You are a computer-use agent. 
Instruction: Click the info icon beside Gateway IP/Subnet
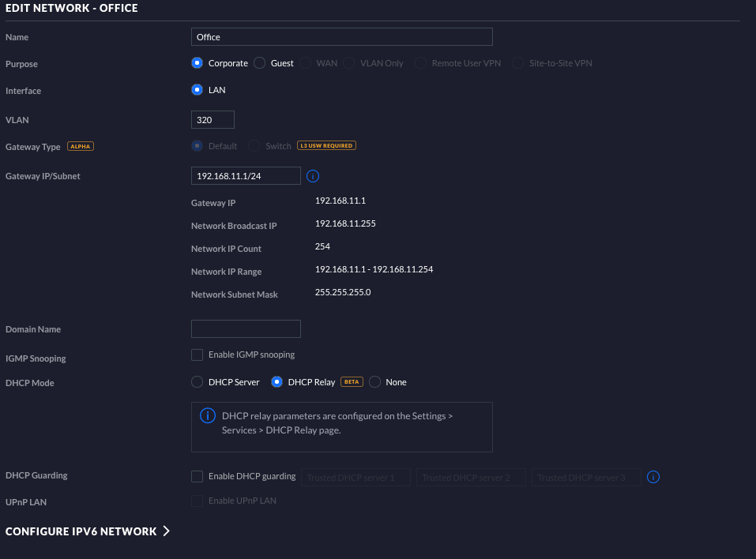point(312,176)
